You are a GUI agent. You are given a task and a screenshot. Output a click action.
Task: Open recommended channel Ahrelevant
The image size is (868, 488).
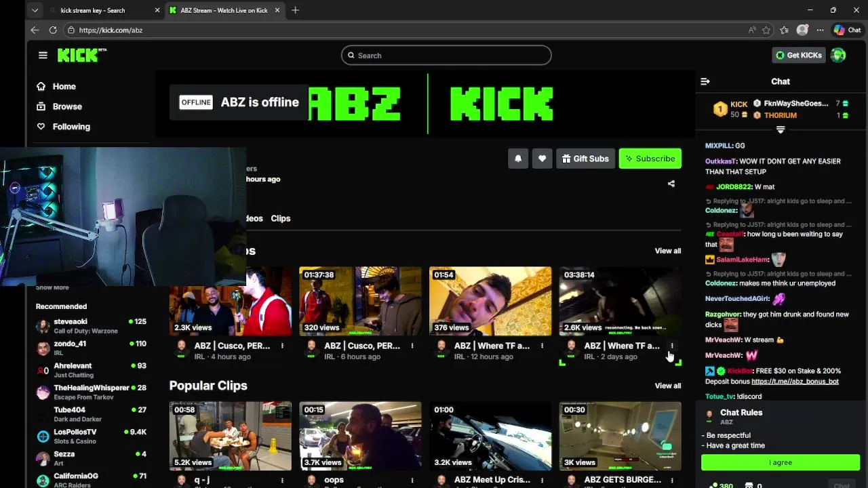(x=91, y=370)
